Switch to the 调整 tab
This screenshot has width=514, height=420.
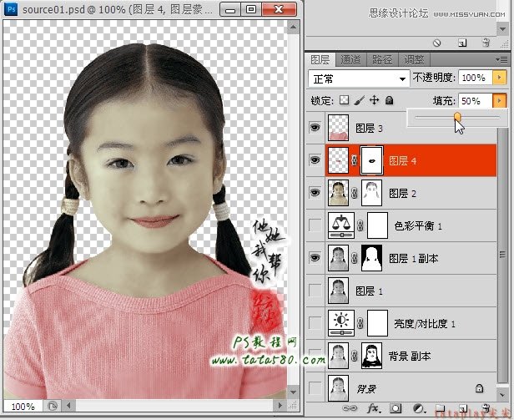(414, 60)
